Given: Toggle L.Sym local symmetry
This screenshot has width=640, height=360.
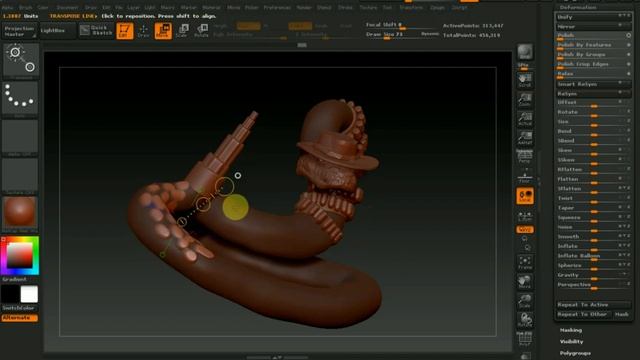Looking at the screenshot, I should 525,216.
